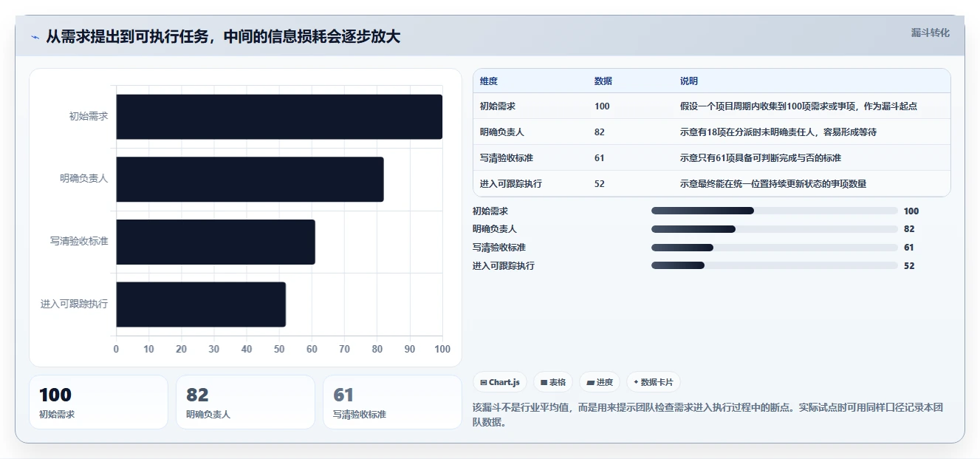980x459 pixels.
Task: Click the 写清验收标准 progress bar
Action: point(774,248)
